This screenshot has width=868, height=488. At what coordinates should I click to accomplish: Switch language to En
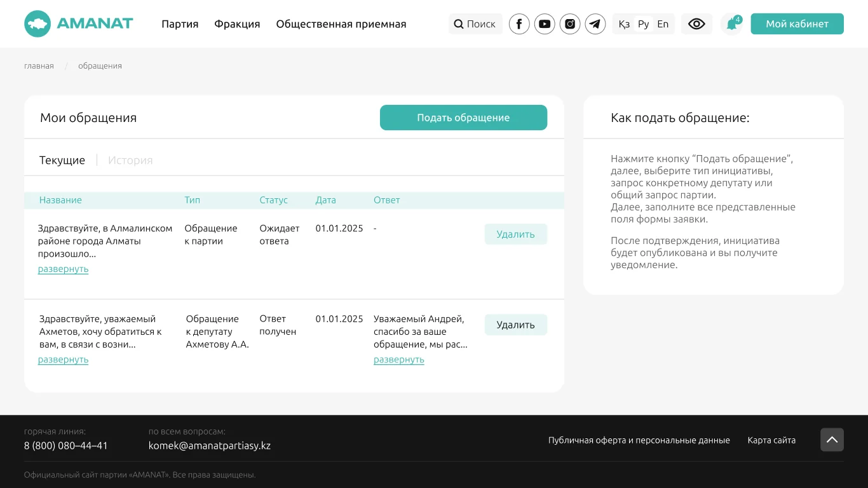pos(663,24)
